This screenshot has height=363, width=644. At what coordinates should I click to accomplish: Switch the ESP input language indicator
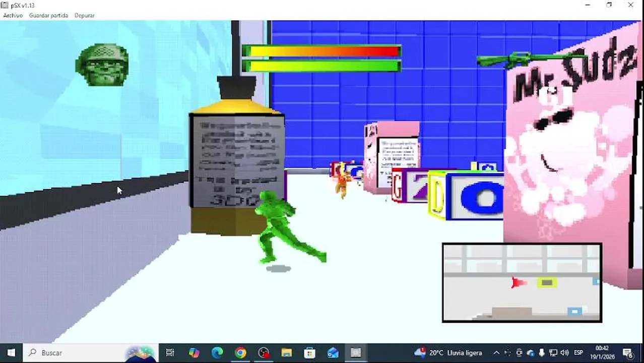578,353
